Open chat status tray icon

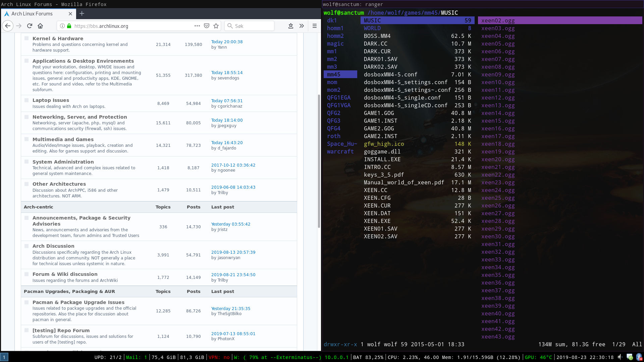[x=630, y=357]
